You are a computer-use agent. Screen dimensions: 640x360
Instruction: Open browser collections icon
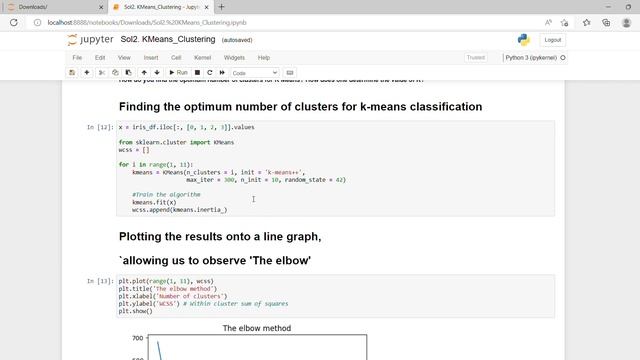tap(606, 22)
